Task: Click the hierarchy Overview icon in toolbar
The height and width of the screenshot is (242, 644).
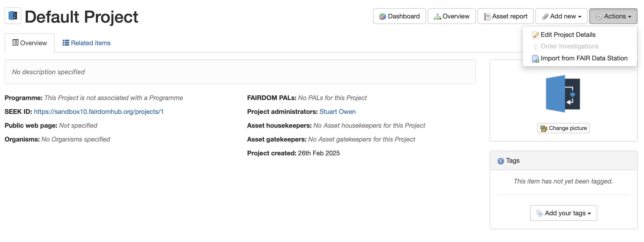Action: click(437, 17)
